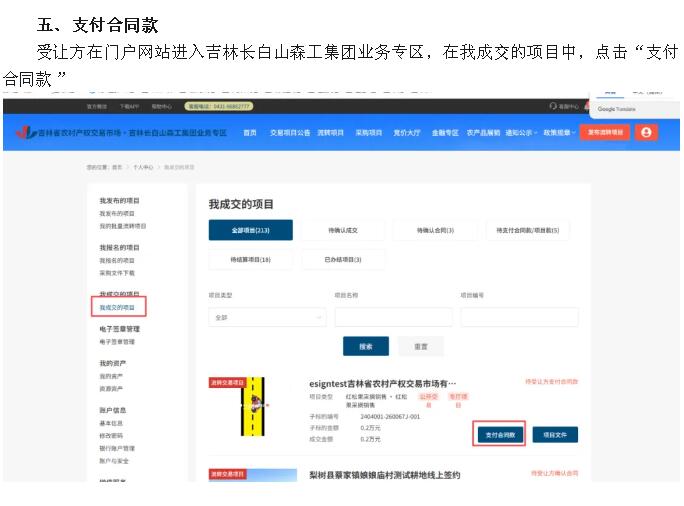Select the 待结算项目(18) tab
Screen dimensions: 684x506
(250, 260)
